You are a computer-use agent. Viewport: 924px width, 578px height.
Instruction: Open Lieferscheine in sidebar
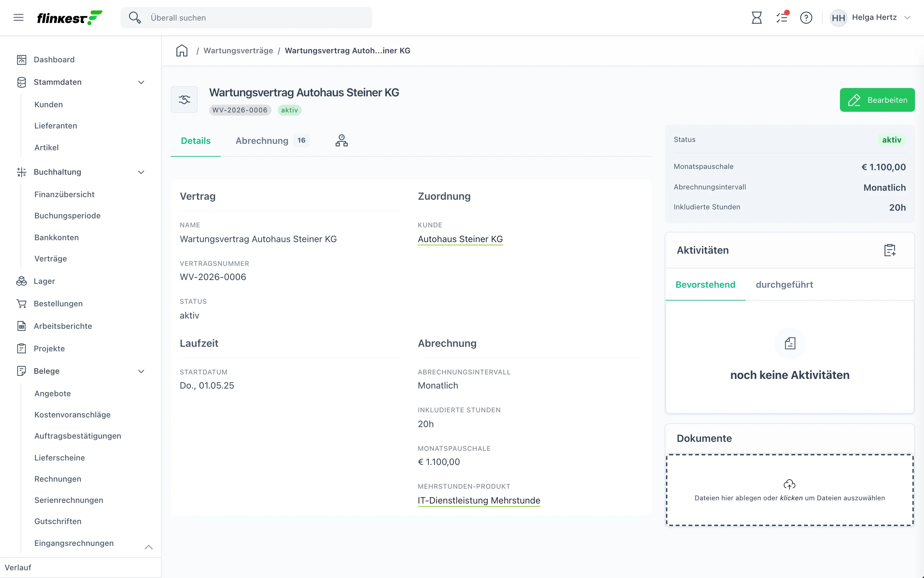[60, 458]
